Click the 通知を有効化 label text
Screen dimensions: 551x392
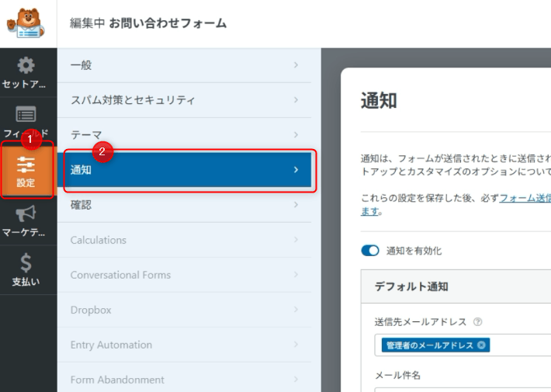point(414,251)
